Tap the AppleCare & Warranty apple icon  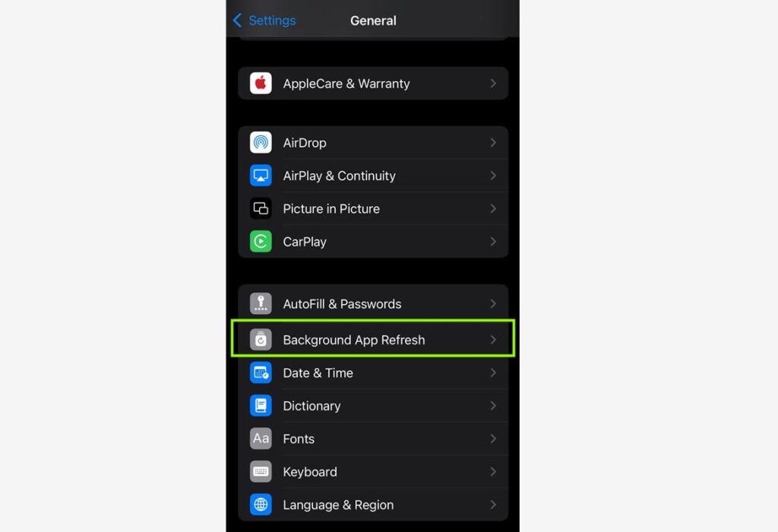(x=261, y=84)
